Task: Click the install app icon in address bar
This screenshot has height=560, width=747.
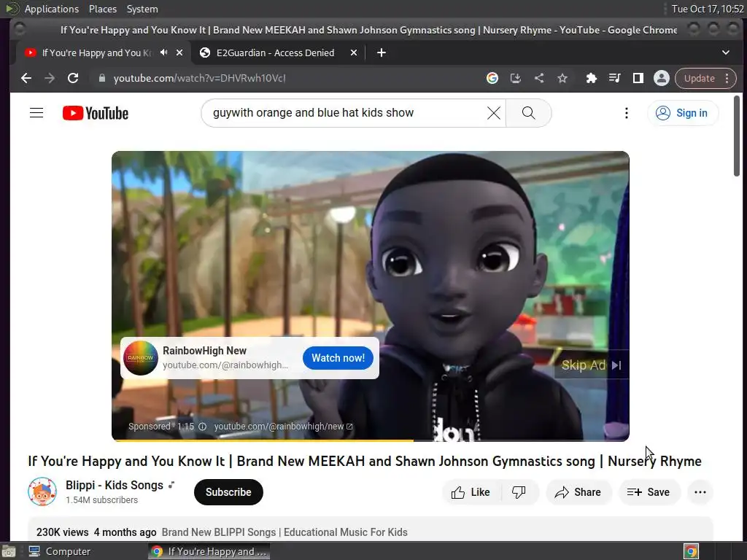Action: (516, 78)
